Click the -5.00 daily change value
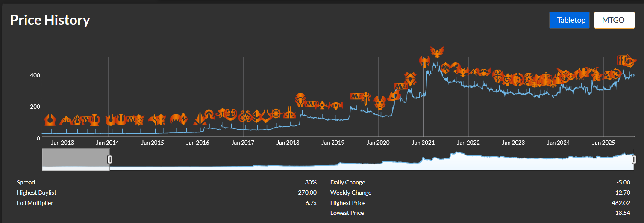Image resolution: width=644 pixels, height=223 pixels. tap(623, 182)
